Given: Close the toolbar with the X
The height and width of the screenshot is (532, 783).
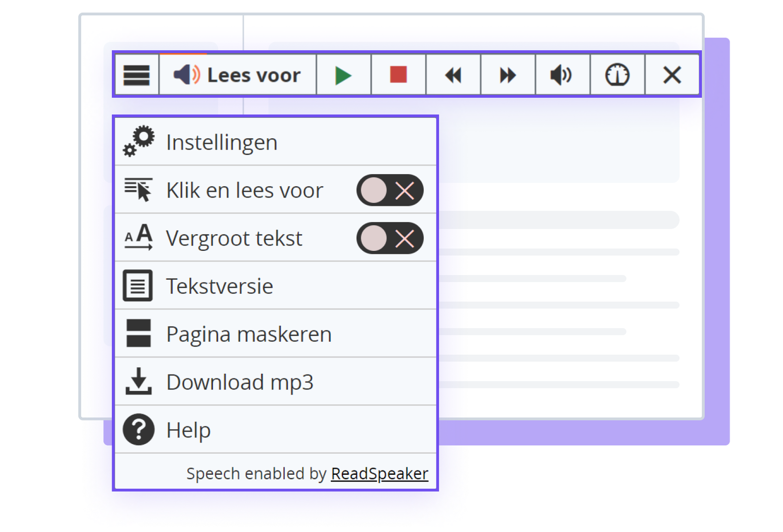Looking at the screenshot, I should 671,75.
